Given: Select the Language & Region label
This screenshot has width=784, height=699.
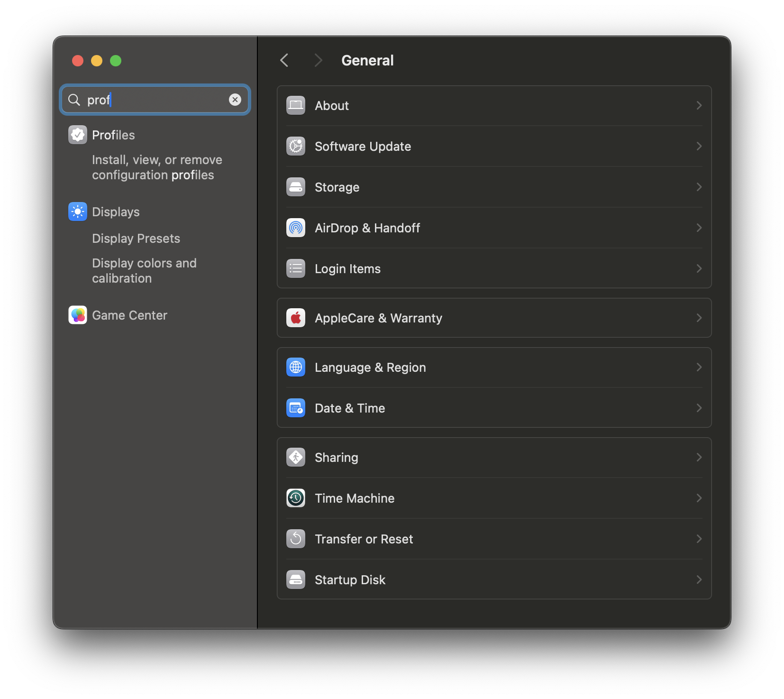Looking at the screenshot, I should click(x=370, y=368).
